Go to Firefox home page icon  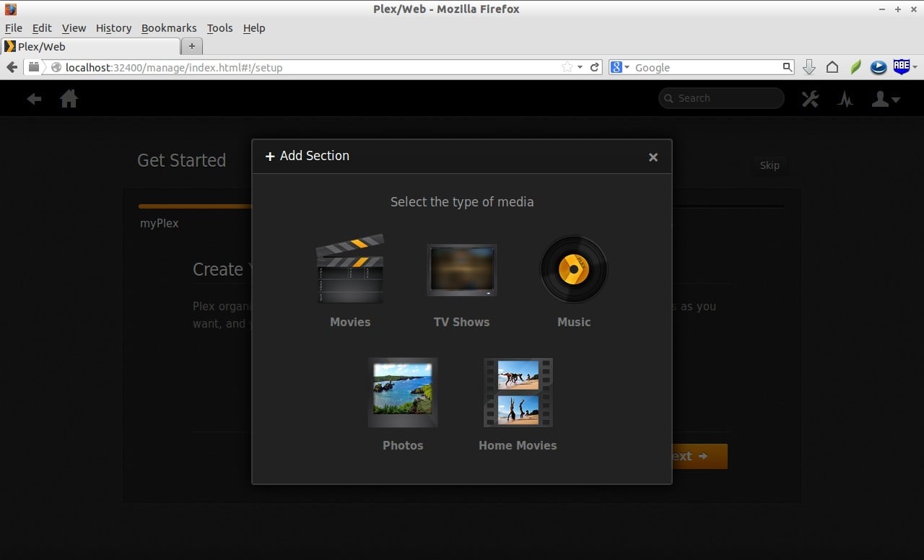(832, 67)
